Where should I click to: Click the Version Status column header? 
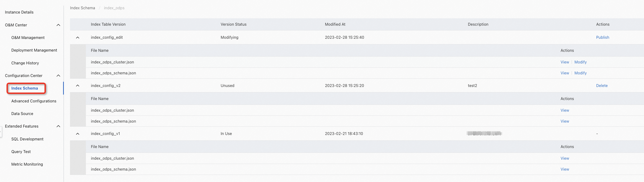(233, 24)
